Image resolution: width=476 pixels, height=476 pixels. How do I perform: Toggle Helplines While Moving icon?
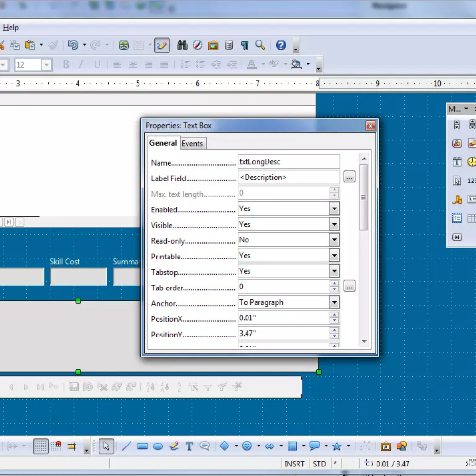72,446
